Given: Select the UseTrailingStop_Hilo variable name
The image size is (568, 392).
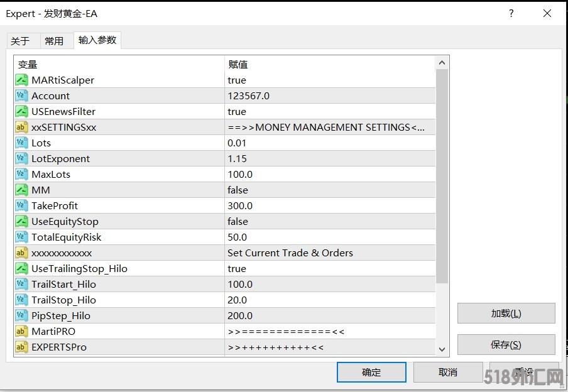Looking at the screenshot, I should [x=79, y=269].
